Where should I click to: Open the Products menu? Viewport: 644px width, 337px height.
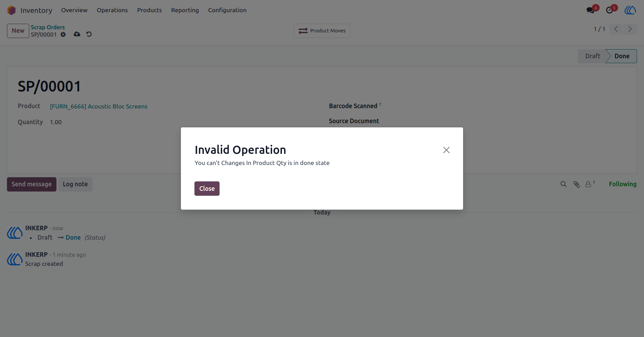point(149,10)
